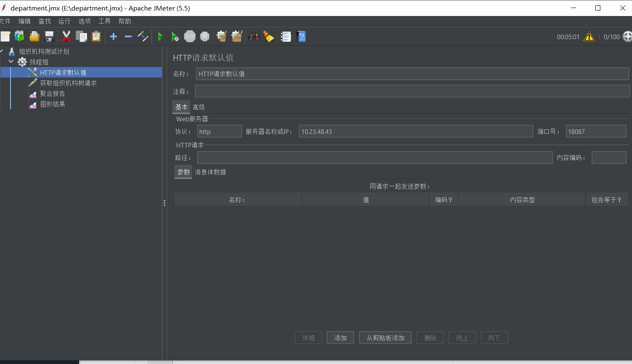Open the 选项 menu
The image size is (632, 364).
pos(85,21)
